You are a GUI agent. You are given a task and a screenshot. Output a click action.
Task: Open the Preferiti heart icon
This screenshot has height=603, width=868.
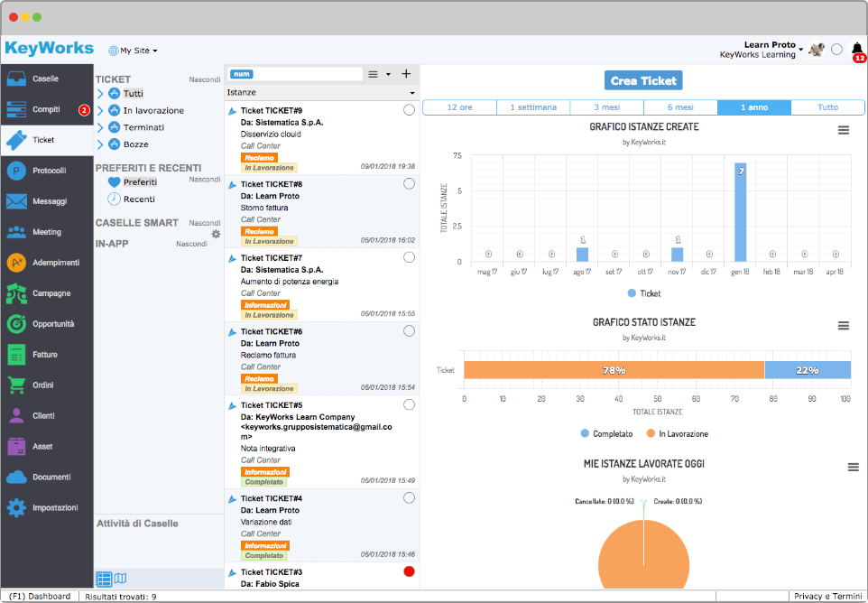114,182
